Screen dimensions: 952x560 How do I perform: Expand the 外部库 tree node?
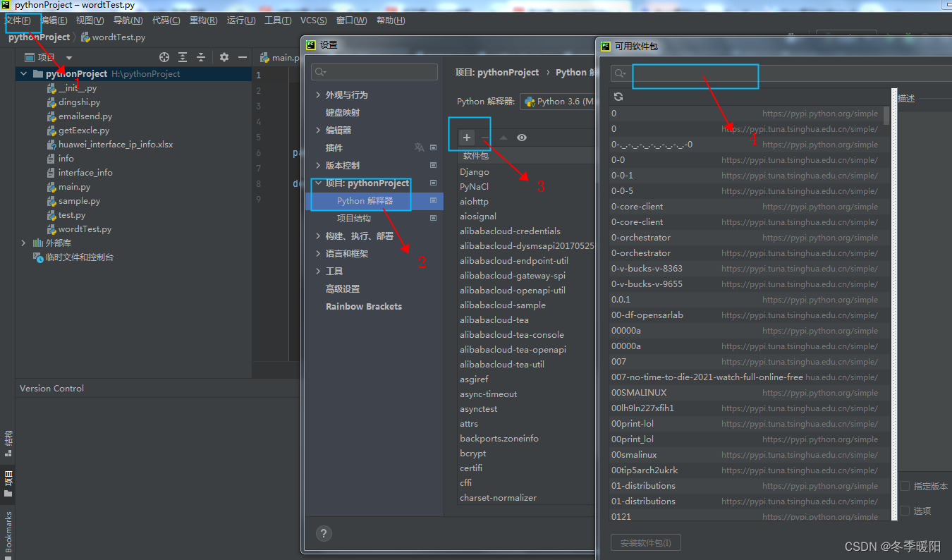tap(24, 243)
